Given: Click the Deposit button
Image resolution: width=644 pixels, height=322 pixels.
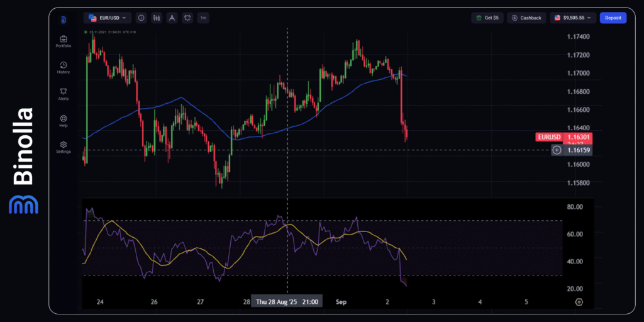Looking at the screenshot, I should coord(613,18).
